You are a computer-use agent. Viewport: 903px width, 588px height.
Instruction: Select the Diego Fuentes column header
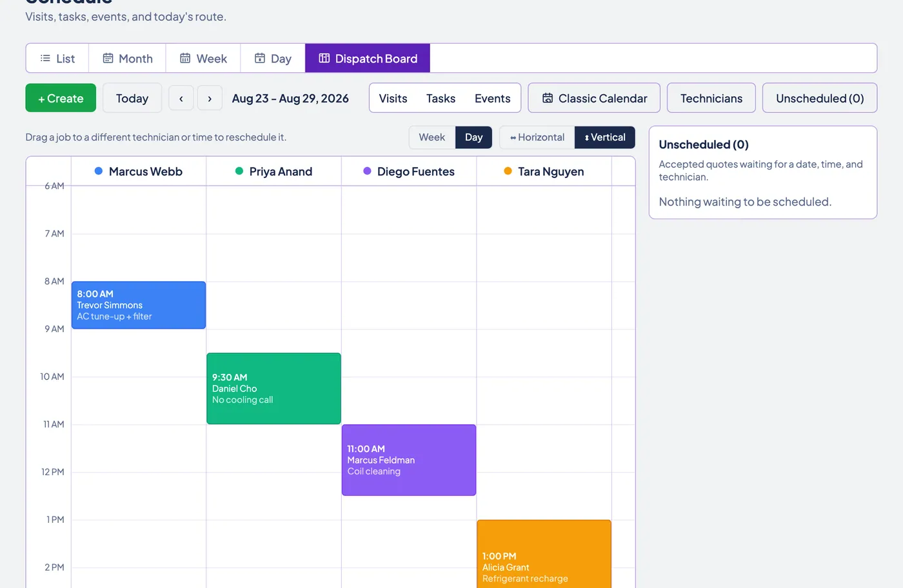pos(409,171)
